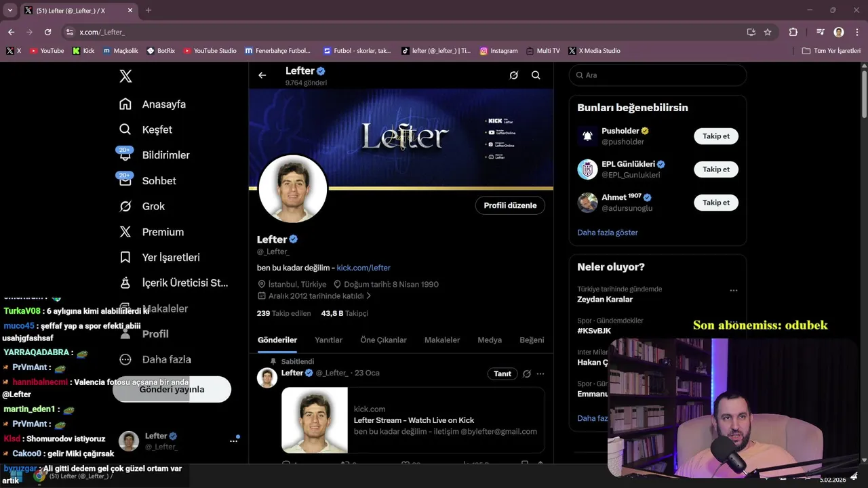Screen dimensions: 868x488
Task: View the 43,8 B Takipçi list
Action: pos(344,313)
